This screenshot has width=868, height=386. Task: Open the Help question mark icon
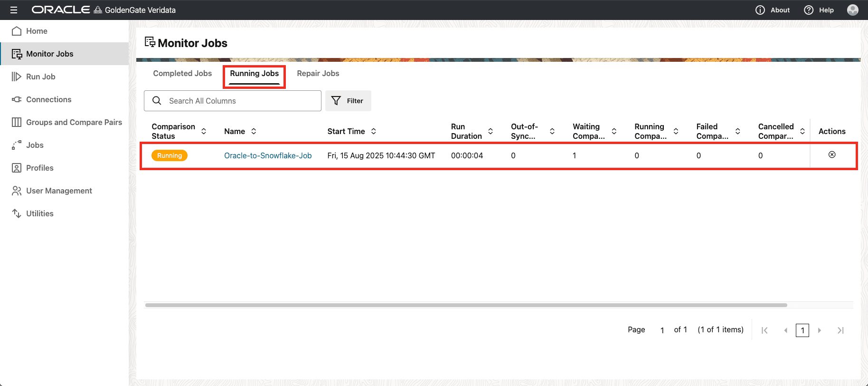coord(809,10)
